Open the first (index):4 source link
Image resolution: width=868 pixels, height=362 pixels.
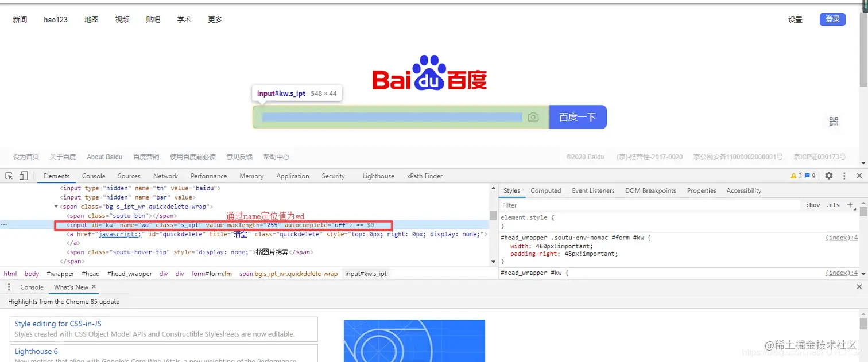click(x=842, y=237)
